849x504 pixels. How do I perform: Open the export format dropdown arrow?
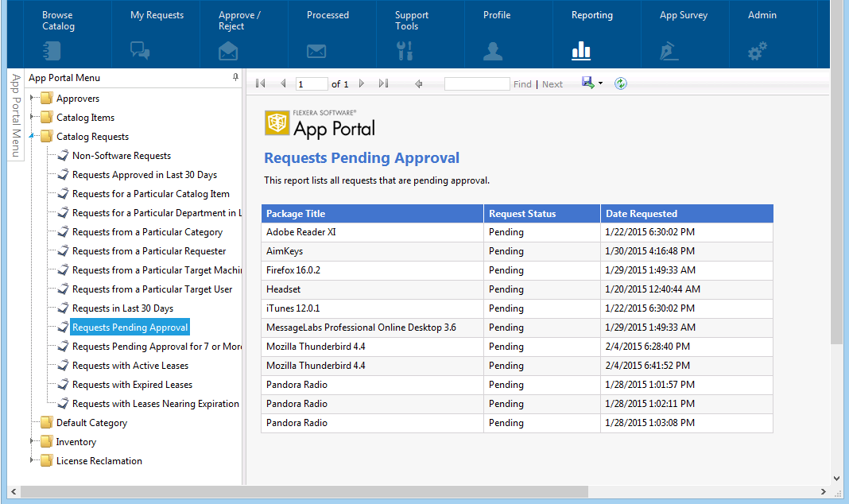click(600, 83)
